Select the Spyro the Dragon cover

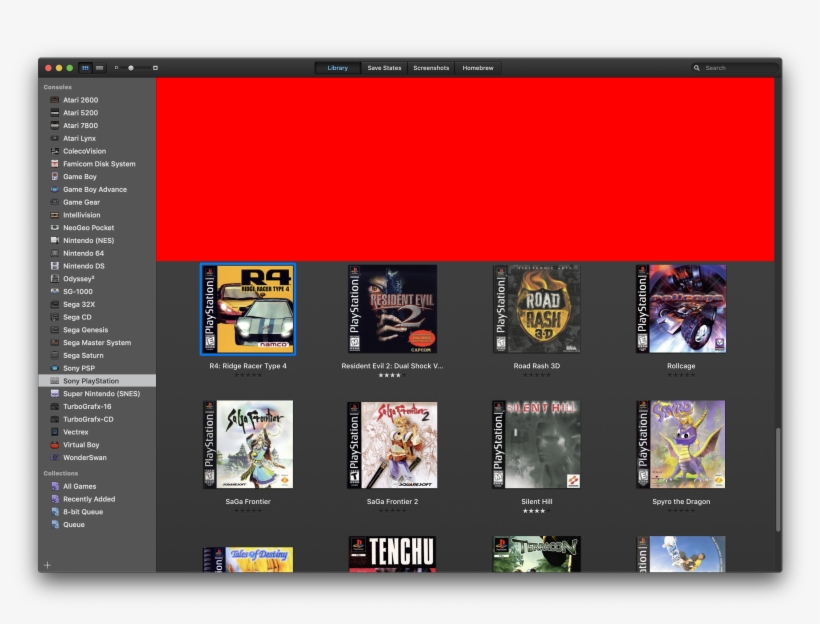coord(681,445)
